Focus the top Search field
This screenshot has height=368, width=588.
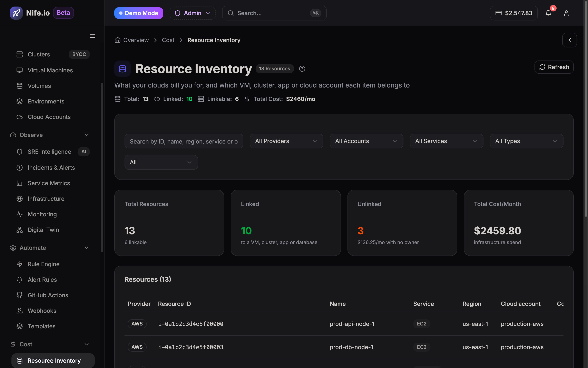coord(274,13)
